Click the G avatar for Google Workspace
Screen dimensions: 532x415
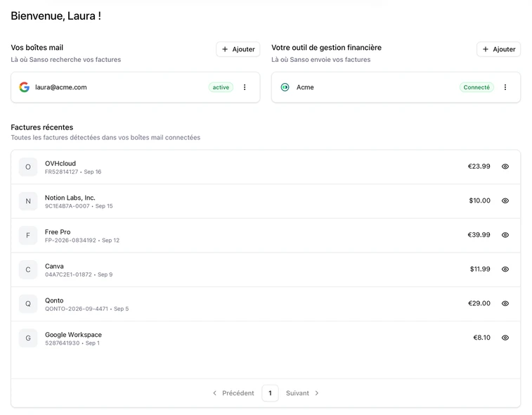[28, 338]
